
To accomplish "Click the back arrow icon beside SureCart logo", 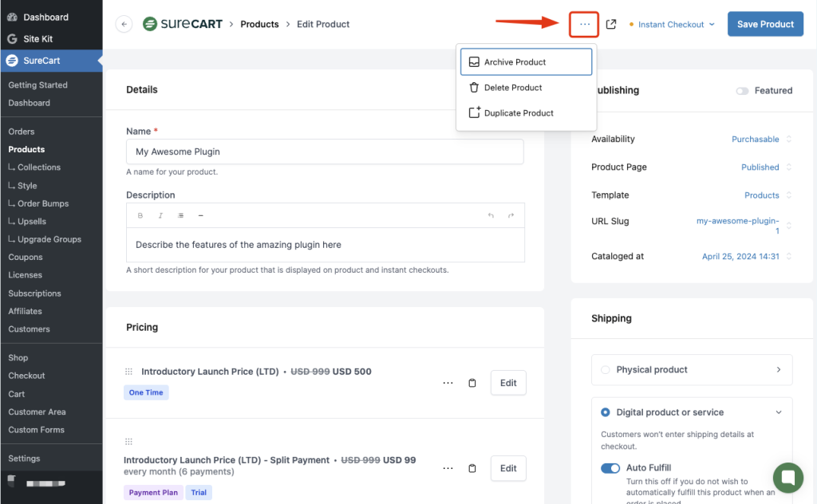I will (x=124, y=24).
